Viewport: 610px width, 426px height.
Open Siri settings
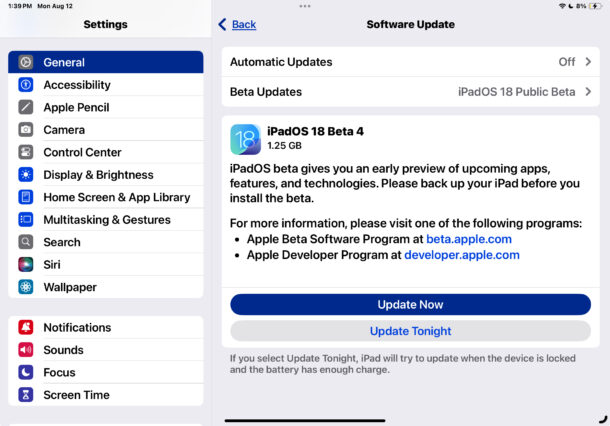pyautogui.click(x=106, y=265)
